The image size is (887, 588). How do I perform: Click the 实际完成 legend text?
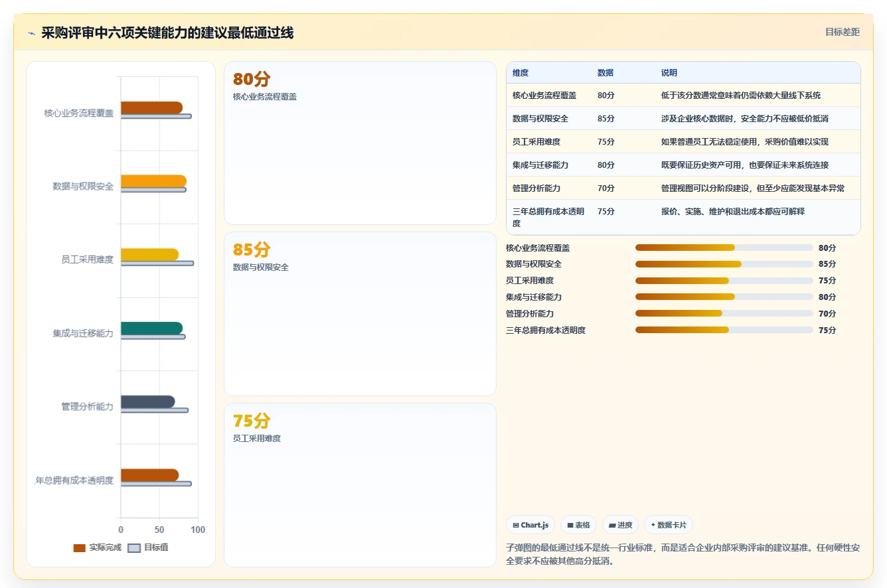(x=106, y=548)
